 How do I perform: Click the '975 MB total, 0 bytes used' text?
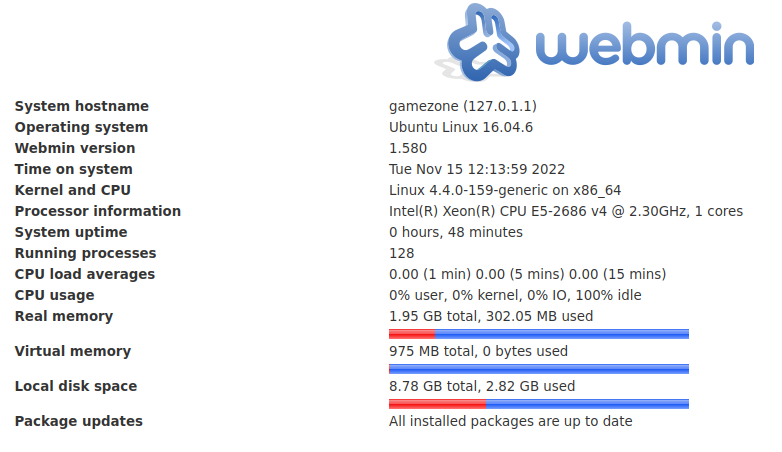pyautogui.click(x=478, y=351)
